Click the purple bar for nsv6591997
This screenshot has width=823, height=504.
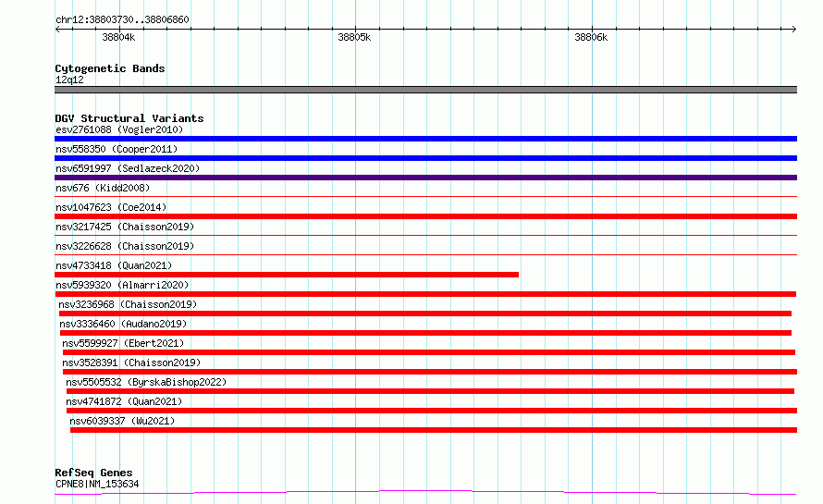click(425, 178)
